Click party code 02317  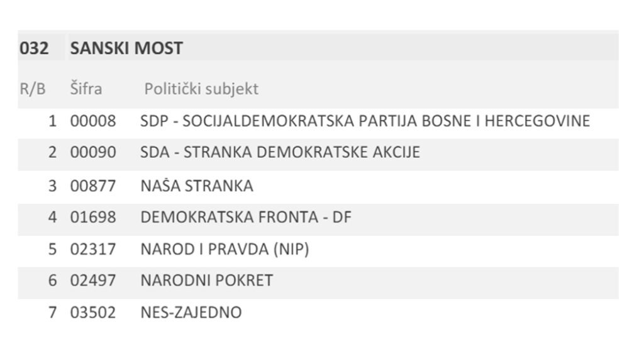93,250
